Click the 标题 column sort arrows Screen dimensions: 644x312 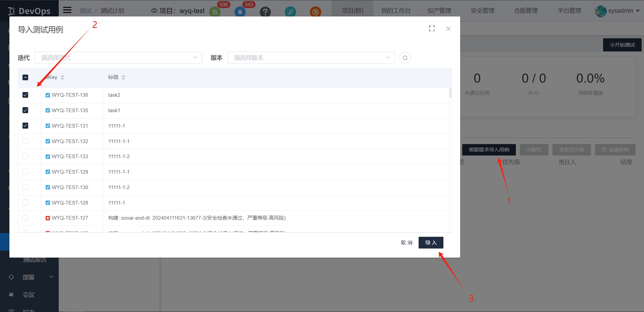point(123,77)
